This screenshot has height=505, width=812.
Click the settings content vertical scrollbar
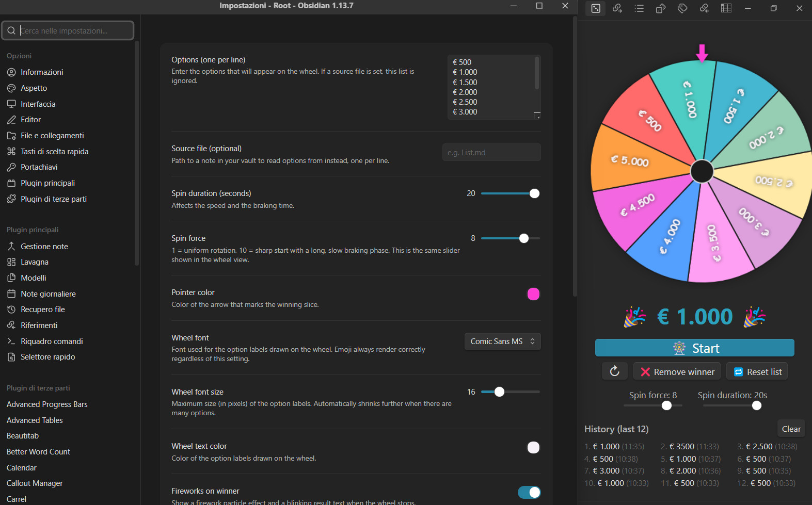[575, 157]
